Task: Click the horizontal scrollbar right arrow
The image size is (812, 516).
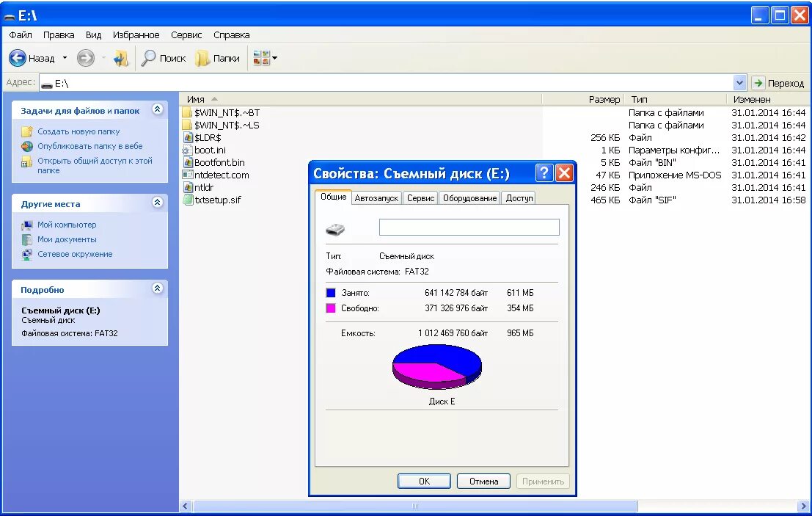Action: click(804, 506)
